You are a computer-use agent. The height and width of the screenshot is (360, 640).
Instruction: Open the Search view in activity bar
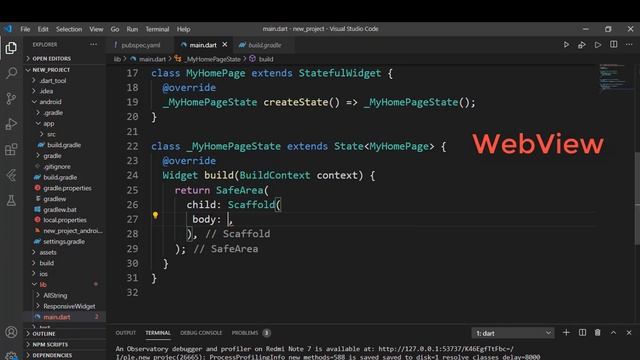click(x=11, y=73)
